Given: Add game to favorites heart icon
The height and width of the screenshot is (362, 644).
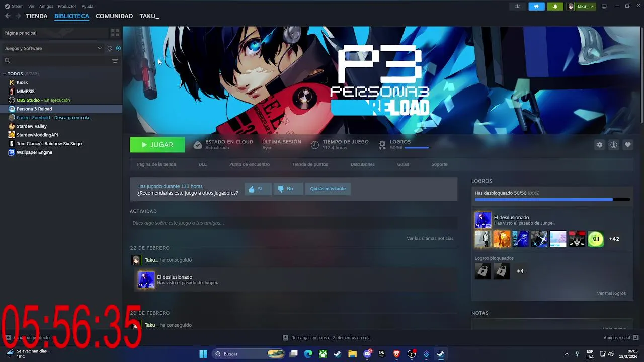Looking at the screenshot, I should coord(628,145).
